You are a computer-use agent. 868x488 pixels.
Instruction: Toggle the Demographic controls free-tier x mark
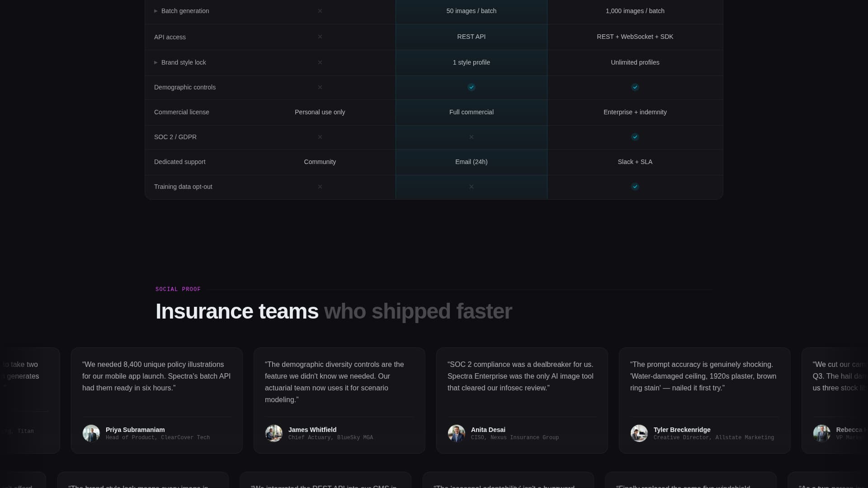coord(320,87)
